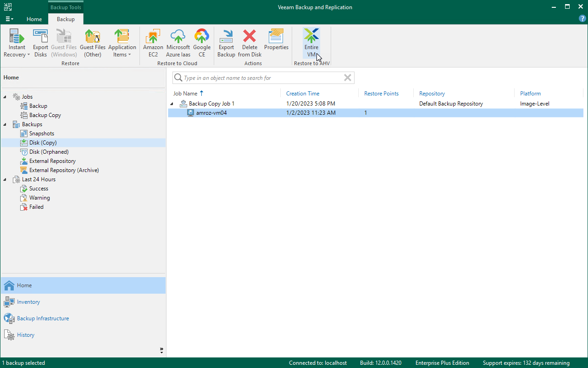Clear the search box with X icon
Viewport: 588px width, 368px height.
tap(348, 78)
